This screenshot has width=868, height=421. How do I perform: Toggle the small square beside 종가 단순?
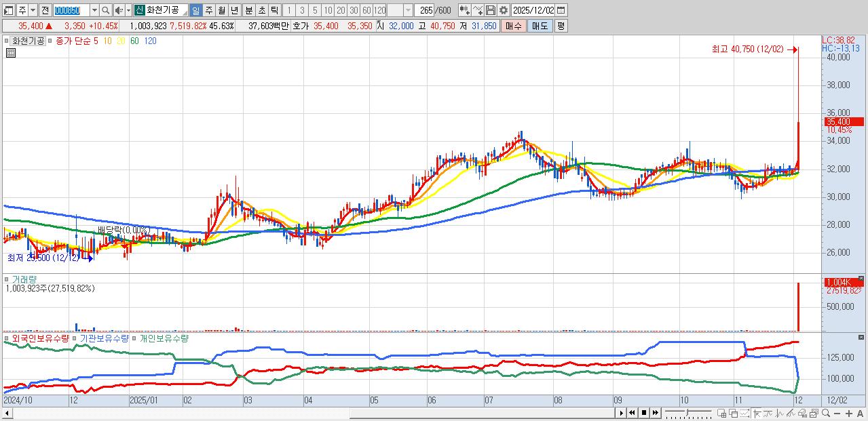click(50, 41)
